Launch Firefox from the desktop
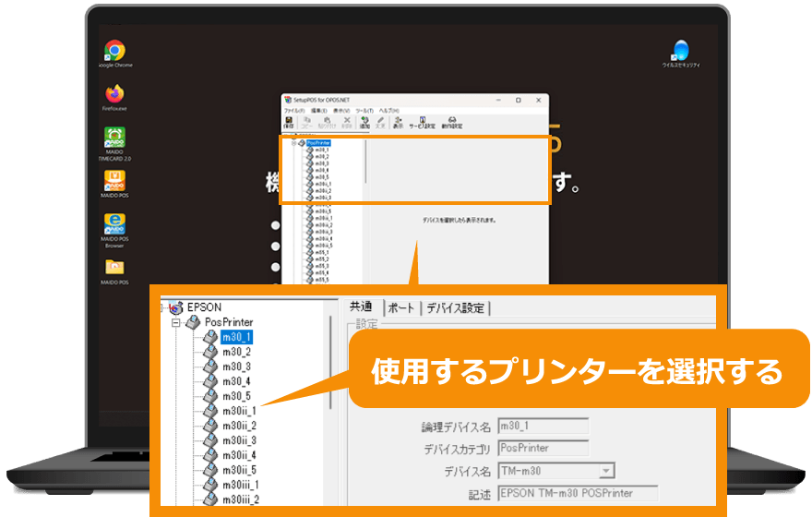 pyautogui.click(x=114, y=94)
